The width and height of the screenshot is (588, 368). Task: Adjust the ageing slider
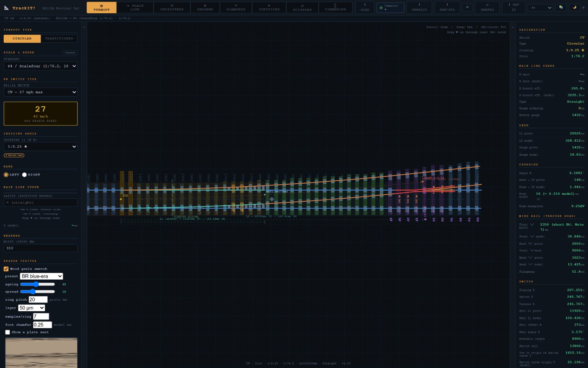(x=37, y=284)
